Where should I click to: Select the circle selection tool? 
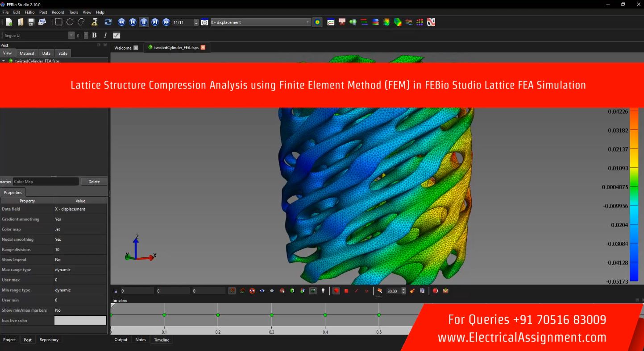pyautogui.click(x=70, y=22)
